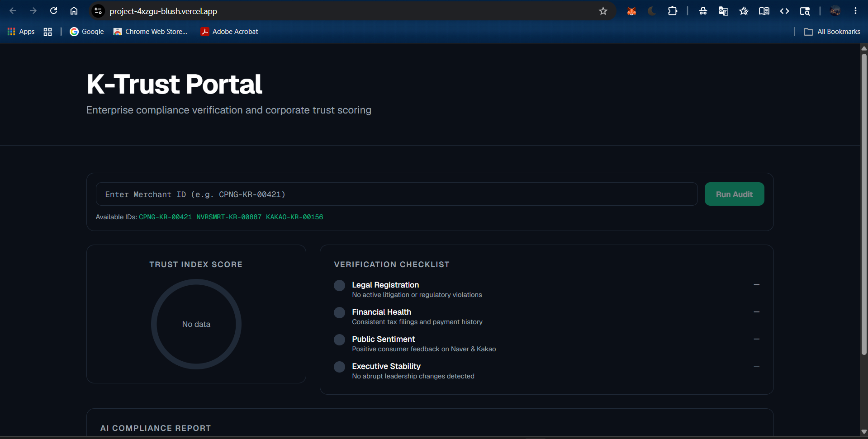Open site information icon in address bar
This screenshot has height=439, width=868.
98,11
